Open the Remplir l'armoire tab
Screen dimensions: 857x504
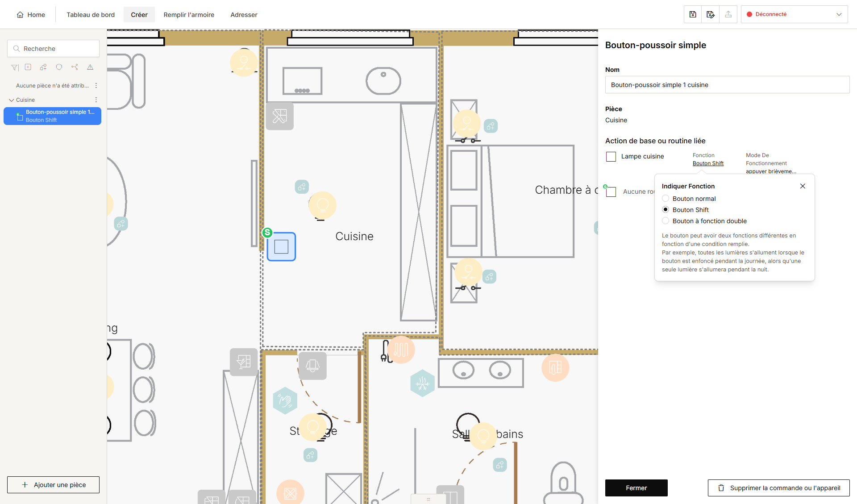point(189,15)
